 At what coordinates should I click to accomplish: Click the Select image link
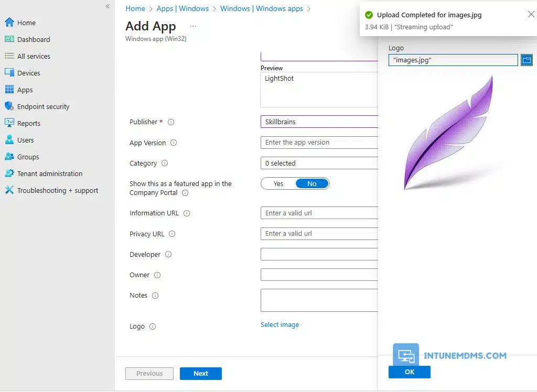tap(280, 325)
